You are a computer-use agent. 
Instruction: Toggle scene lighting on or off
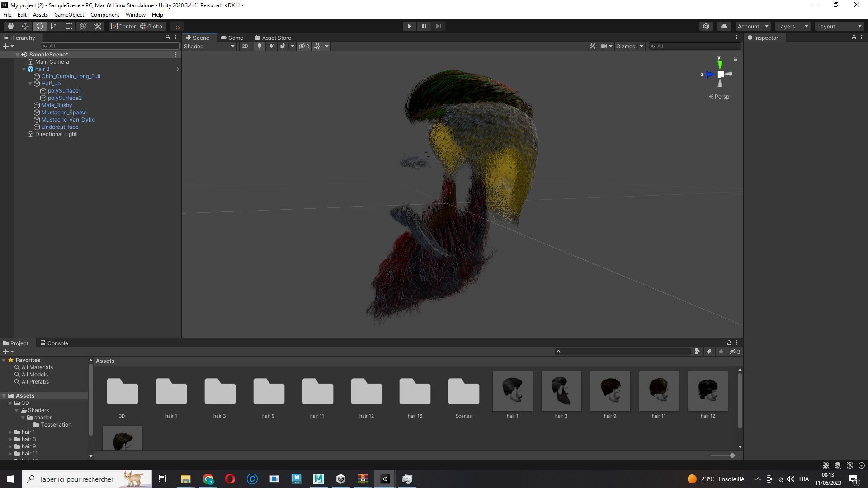(259, 46)
